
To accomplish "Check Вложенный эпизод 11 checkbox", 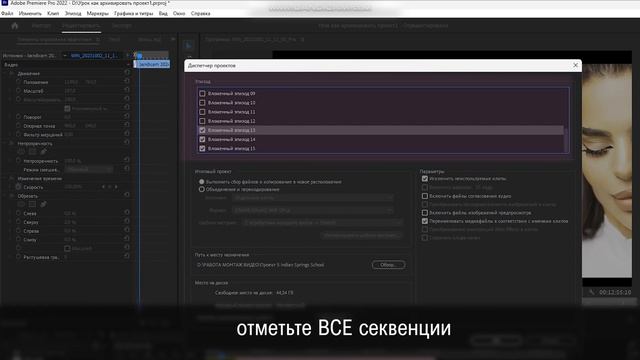I will [202, 112].
